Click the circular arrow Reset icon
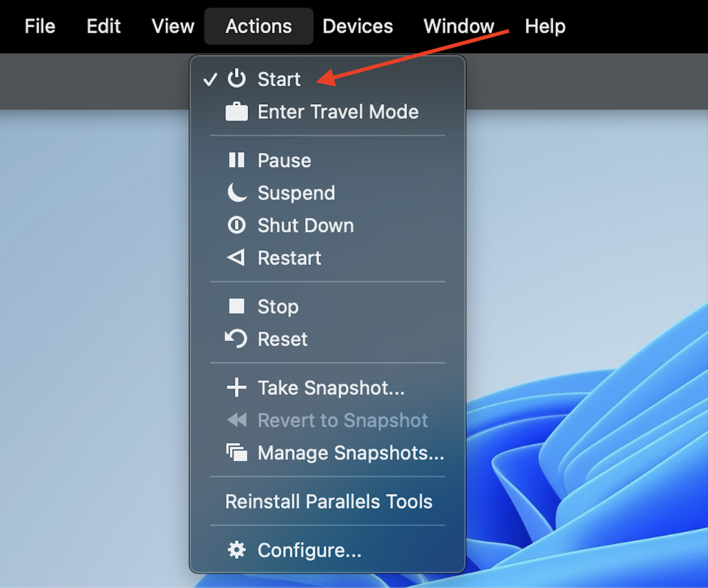Image resolution: width=708 pixels, height=588 pixels. click(236, 339)
